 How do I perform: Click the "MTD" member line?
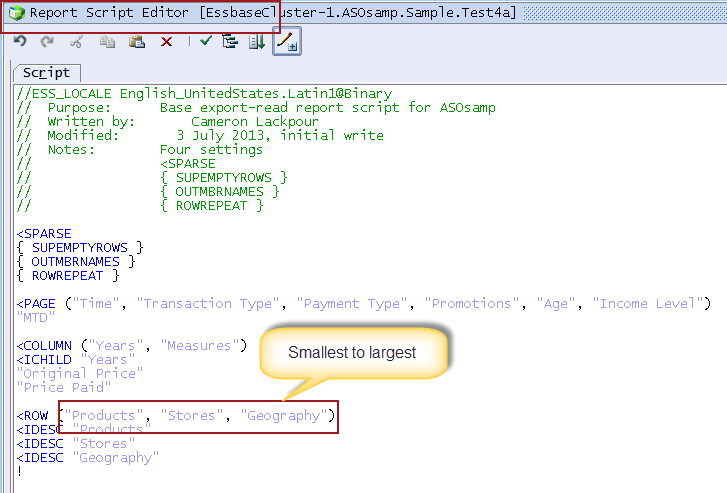click(x=36, y=318)
